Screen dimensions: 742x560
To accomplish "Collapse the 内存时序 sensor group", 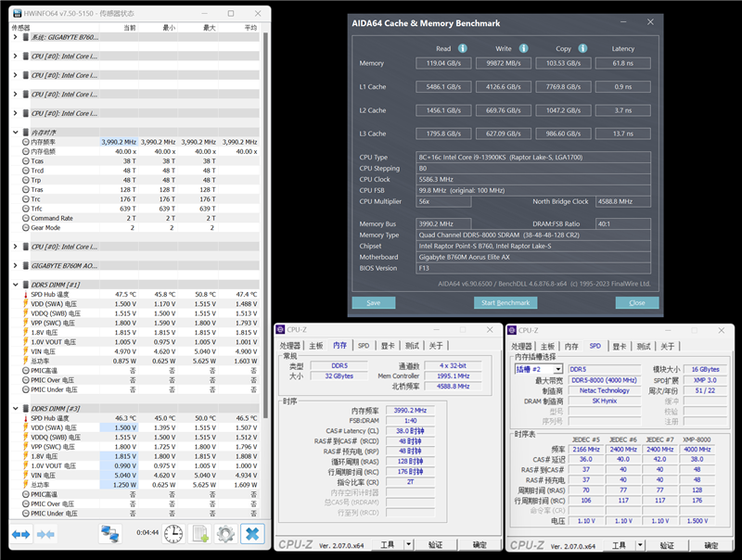I will (x=15, y=133).
